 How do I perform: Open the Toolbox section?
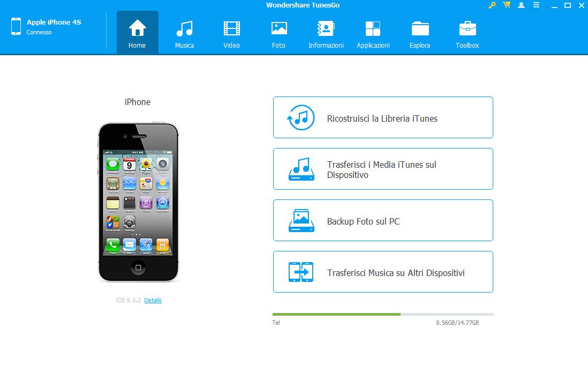(467, 33)
